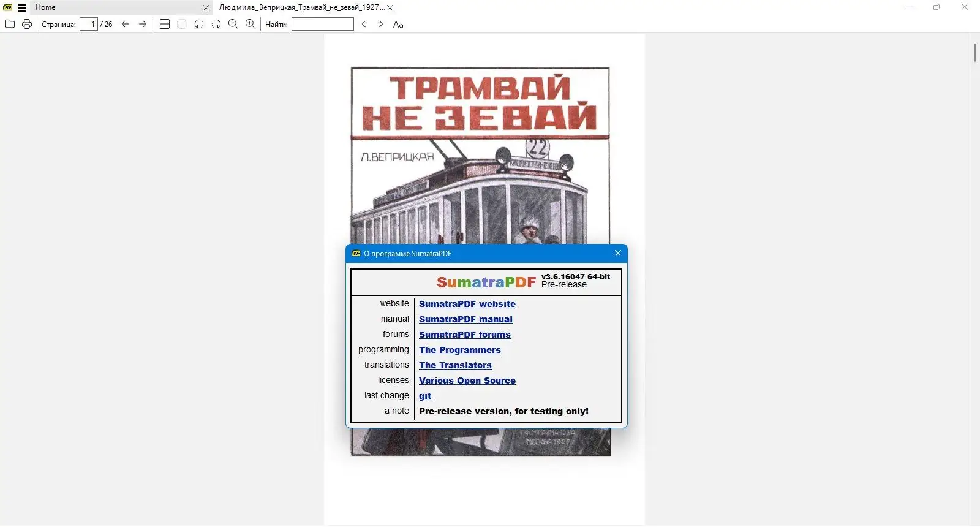Rotate the page counterclockwise
This screenshot has width=980, height=527.
[199, 24]
